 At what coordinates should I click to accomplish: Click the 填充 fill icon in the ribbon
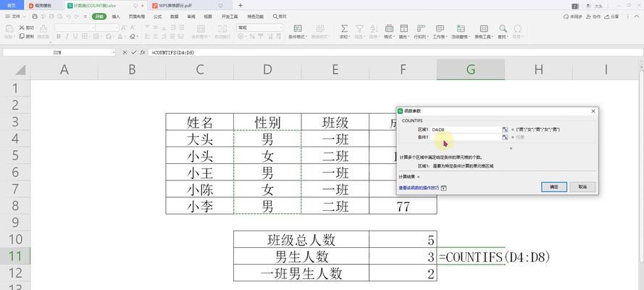pyautogui.click(x=403, y=28)
